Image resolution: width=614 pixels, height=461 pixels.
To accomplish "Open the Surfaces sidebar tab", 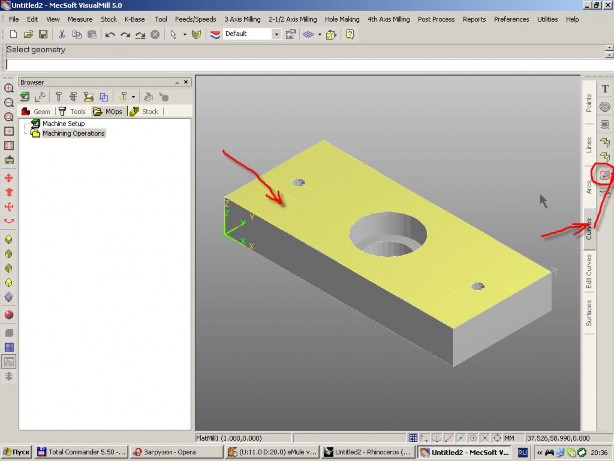I will (x=589, y=313).
